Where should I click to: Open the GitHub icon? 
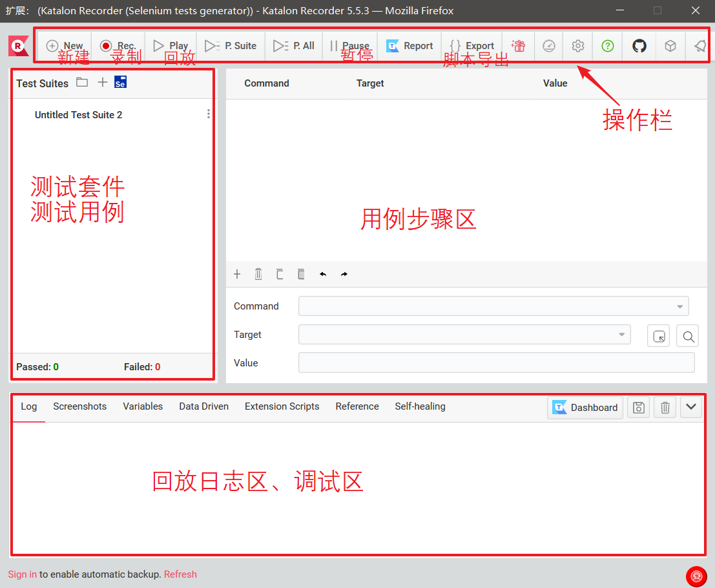[x=639, y=46]
